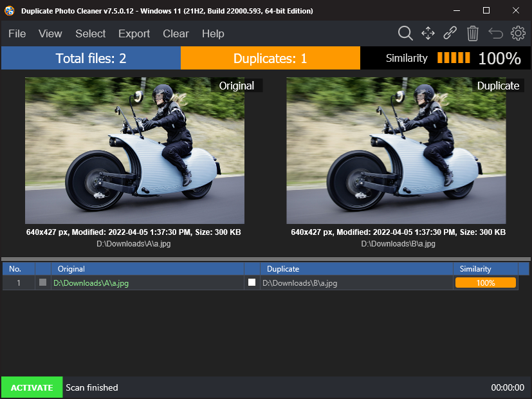Click the green ACTIVATE button
The image size is (532, 399).
(32, 387)
